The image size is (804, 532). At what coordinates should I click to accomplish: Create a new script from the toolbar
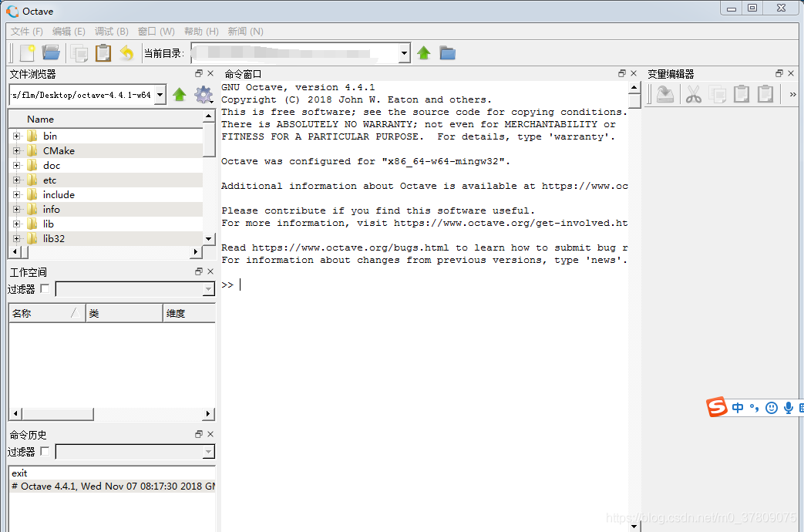27,53
